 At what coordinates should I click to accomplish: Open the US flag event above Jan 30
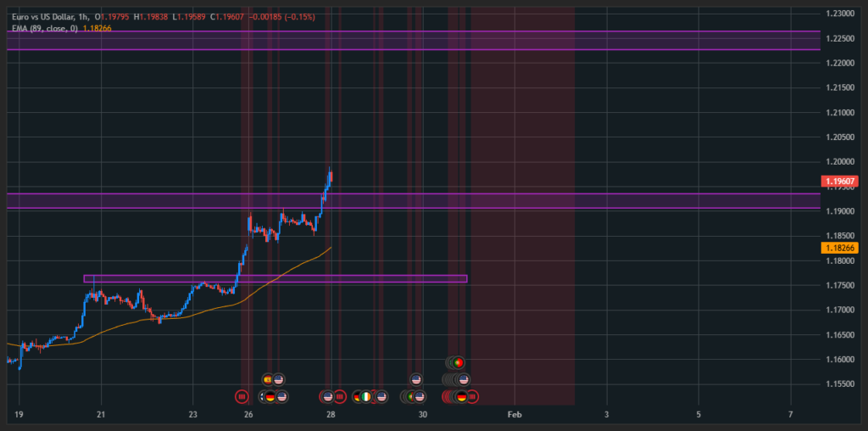coord(416,379)
